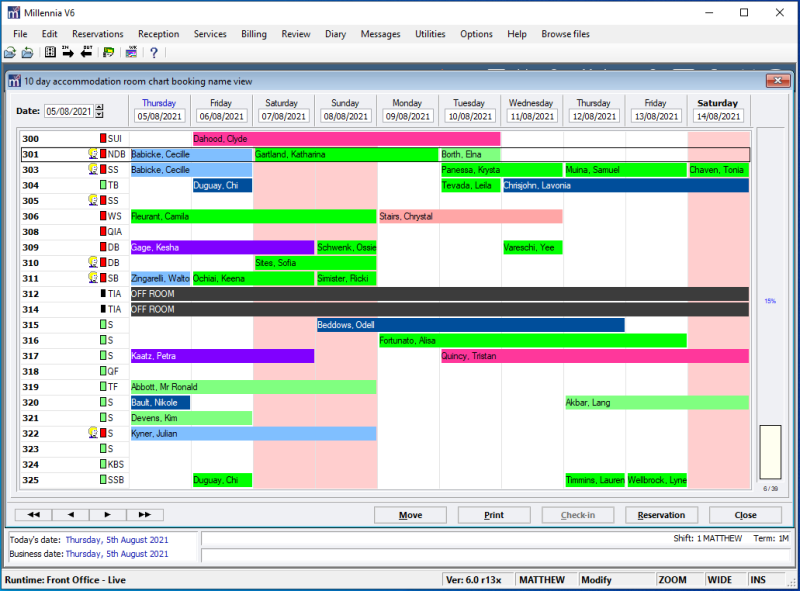Click the guest face icon on room 322
The height and width of the screenshot is (591, 800).
[x=93, y=433]
